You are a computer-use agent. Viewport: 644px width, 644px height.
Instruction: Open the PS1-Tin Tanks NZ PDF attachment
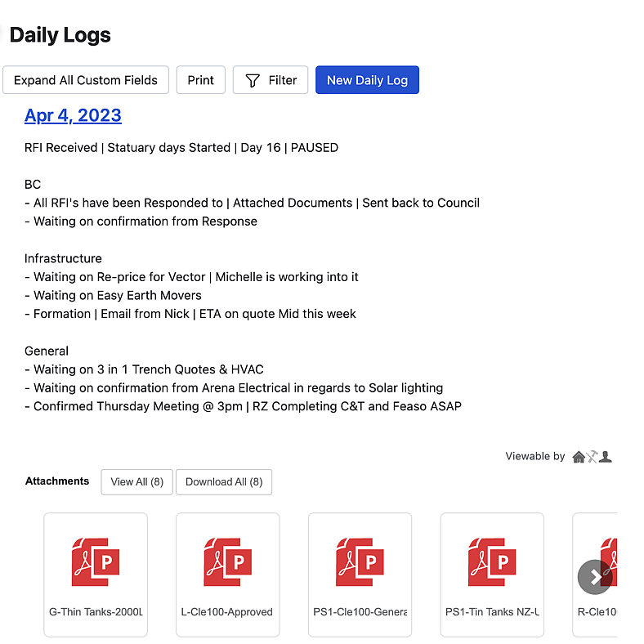[492, 562]
